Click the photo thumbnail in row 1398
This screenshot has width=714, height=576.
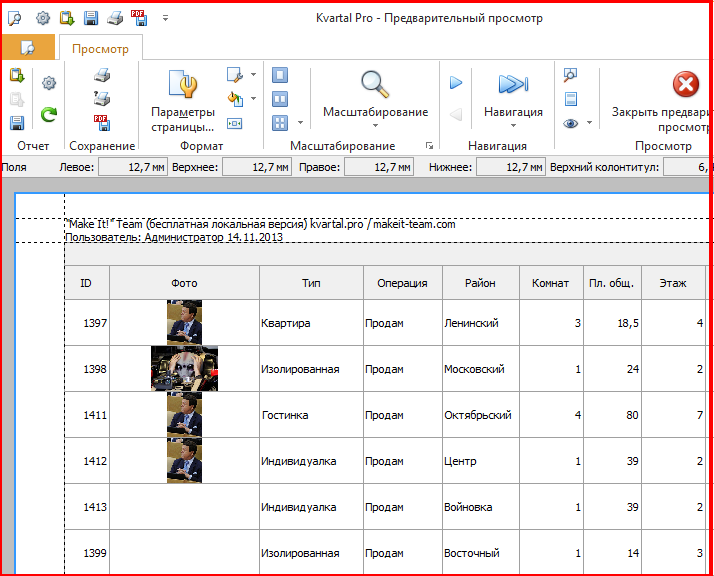point(184,369)
